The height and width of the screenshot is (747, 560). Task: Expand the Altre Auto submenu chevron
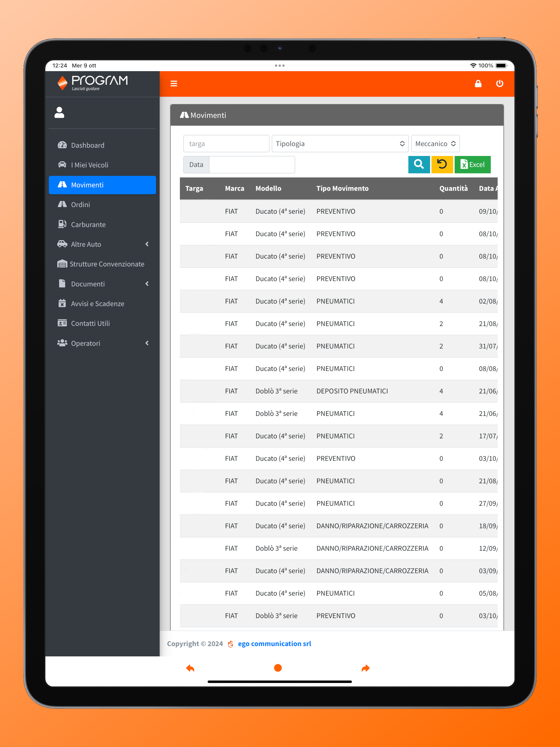point(147,244)
